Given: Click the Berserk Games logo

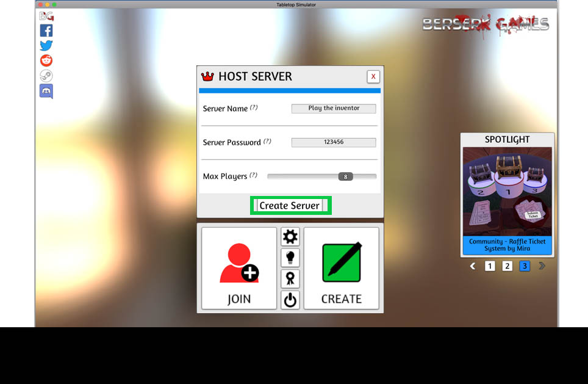Looking at the screenshot, I should [486, 26].
